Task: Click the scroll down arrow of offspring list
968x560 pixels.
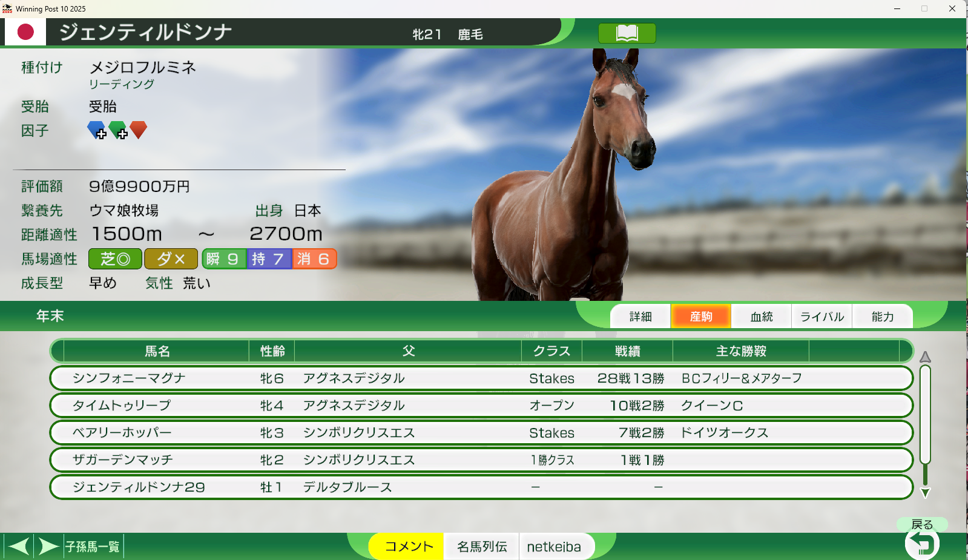Action: pos(925,493)
